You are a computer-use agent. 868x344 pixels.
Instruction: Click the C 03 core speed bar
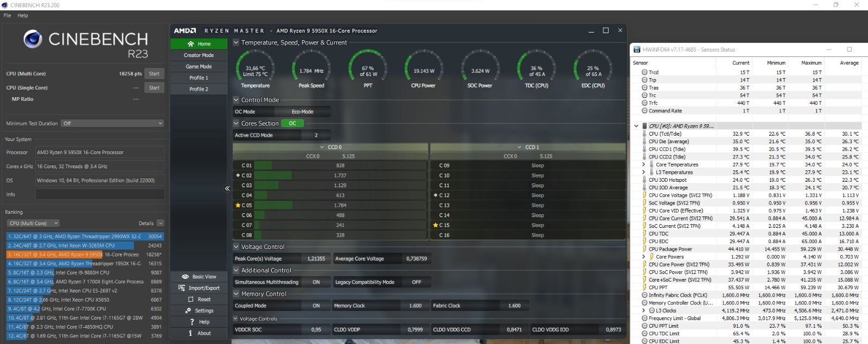341,186
